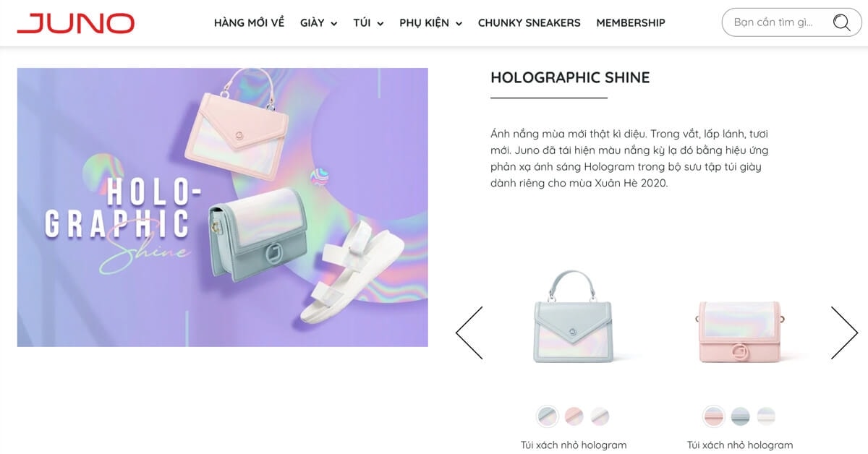Select pink swatch of second bag
Image resolution: width=868 pixels, height=454 pixels.
(x=714, y=416)
